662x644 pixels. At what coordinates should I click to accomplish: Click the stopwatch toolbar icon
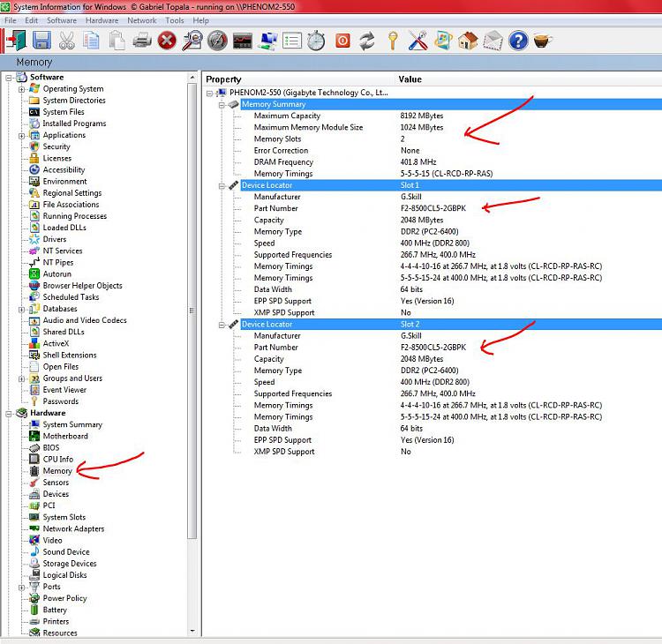coord(316,41)
